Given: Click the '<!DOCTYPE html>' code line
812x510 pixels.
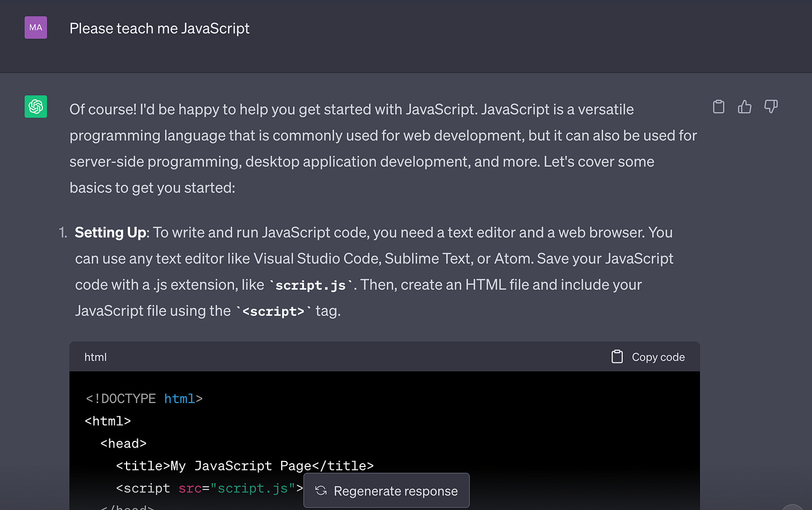Looking at the screenshot, I should 144,399.
